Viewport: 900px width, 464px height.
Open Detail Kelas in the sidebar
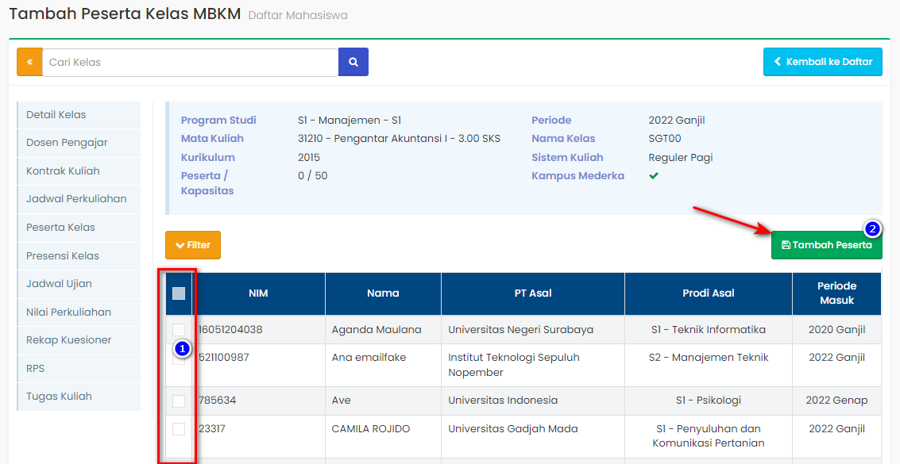[56, 115]
